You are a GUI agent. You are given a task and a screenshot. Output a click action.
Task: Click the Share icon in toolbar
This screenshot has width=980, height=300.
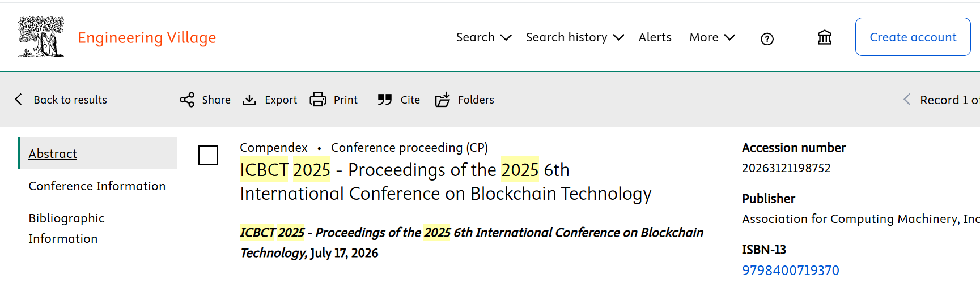[187, 100]
